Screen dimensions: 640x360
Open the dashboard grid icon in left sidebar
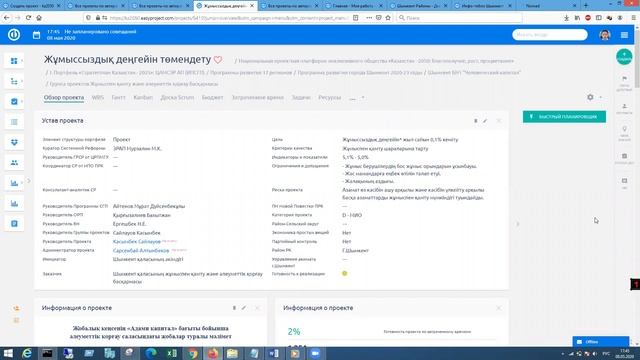tap(14, 61)
